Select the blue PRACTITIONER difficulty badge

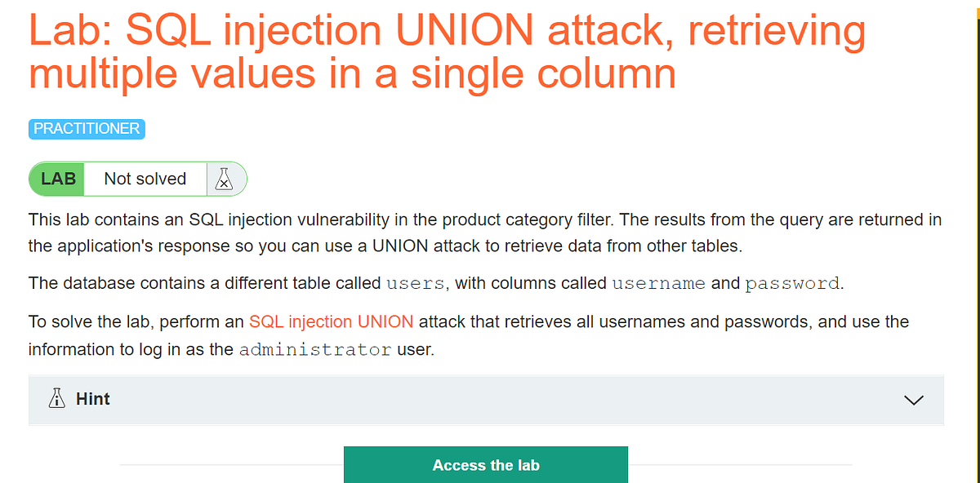[x=86, y=128]
